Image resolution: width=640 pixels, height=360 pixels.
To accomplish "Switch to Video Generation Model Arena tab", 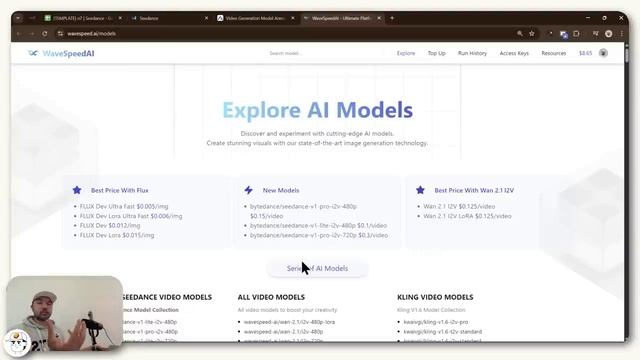I will (x=256, y=18).
